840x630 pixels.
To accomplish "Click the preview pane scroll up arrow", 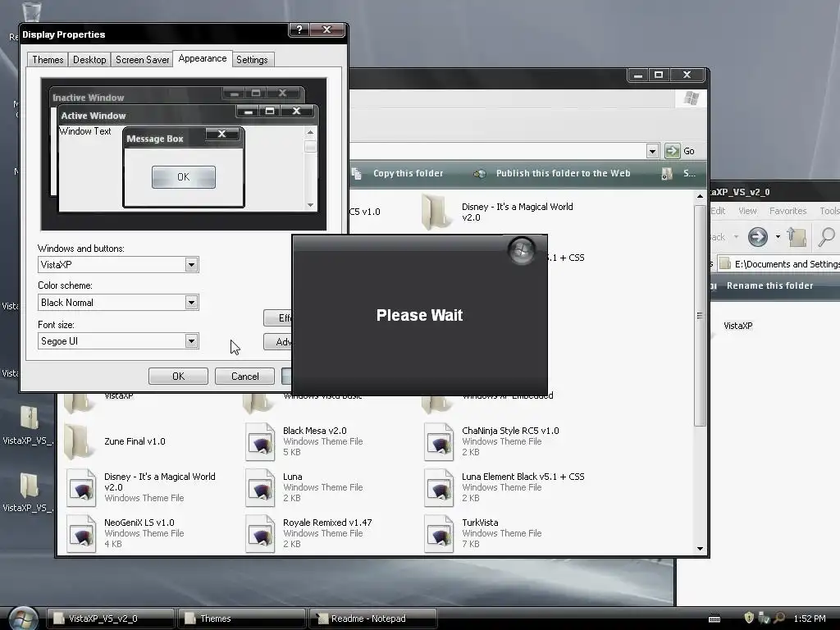I will pyautogui.click(x=310, y=132).
